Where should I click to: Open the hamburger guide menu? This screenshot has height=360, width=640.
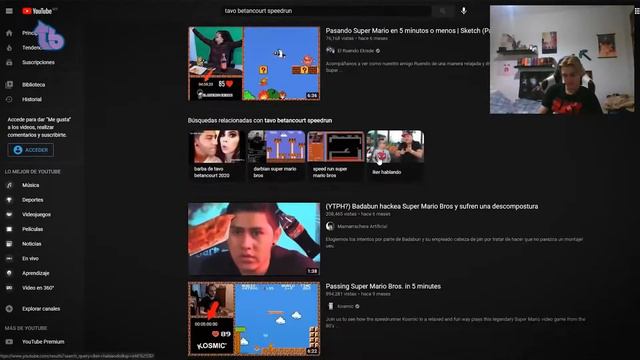pyautogui.click(x=9, y=11)
